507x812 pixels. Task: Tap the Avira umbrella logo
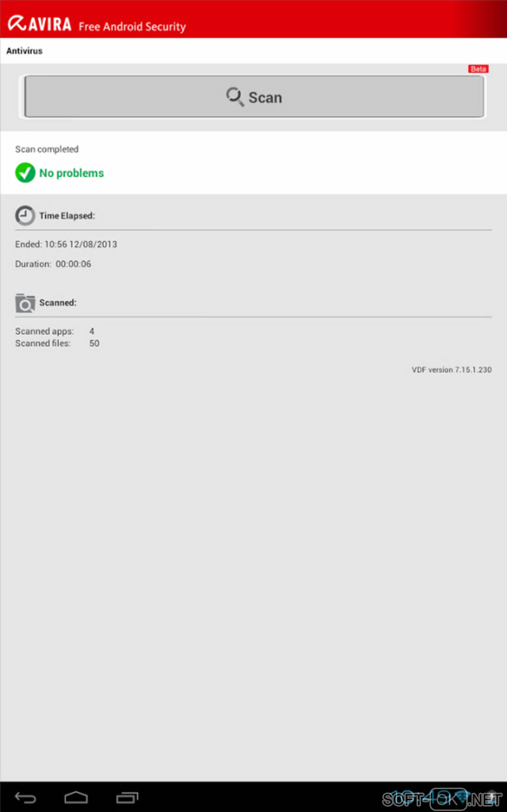[x=17, y=23]
